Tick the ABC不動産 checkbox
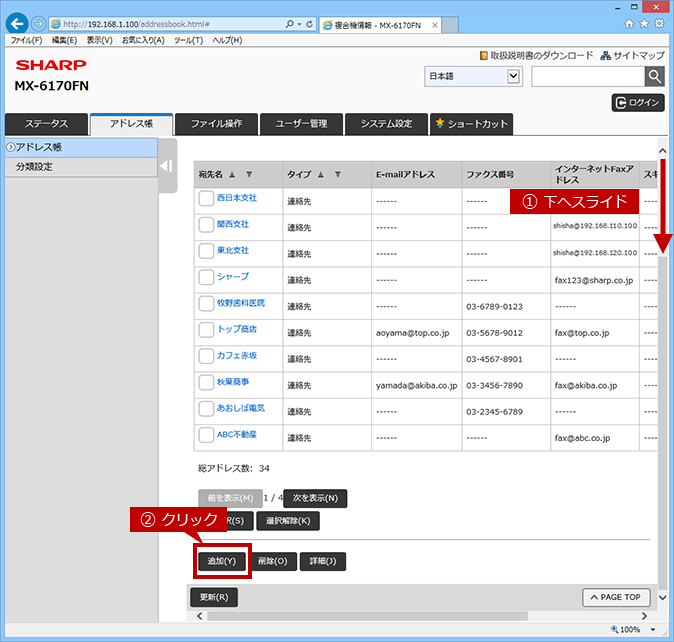 (x=206, y=435)
